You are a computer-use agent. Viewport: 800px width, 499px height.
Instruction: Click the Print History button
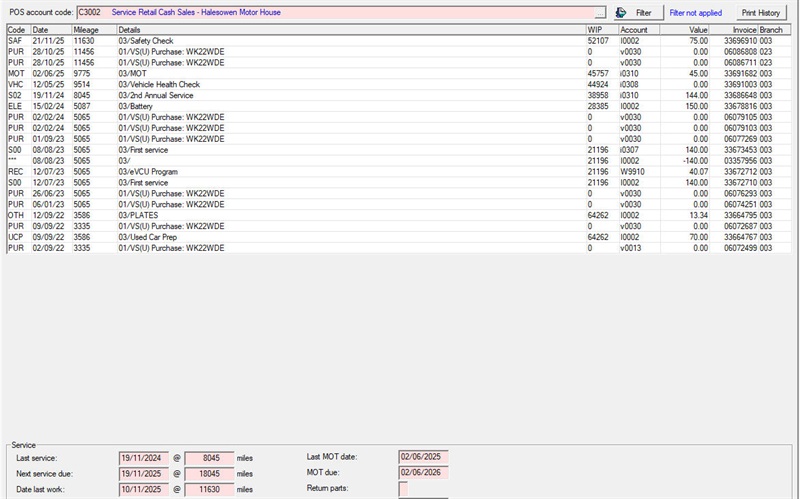pos(761,13)
